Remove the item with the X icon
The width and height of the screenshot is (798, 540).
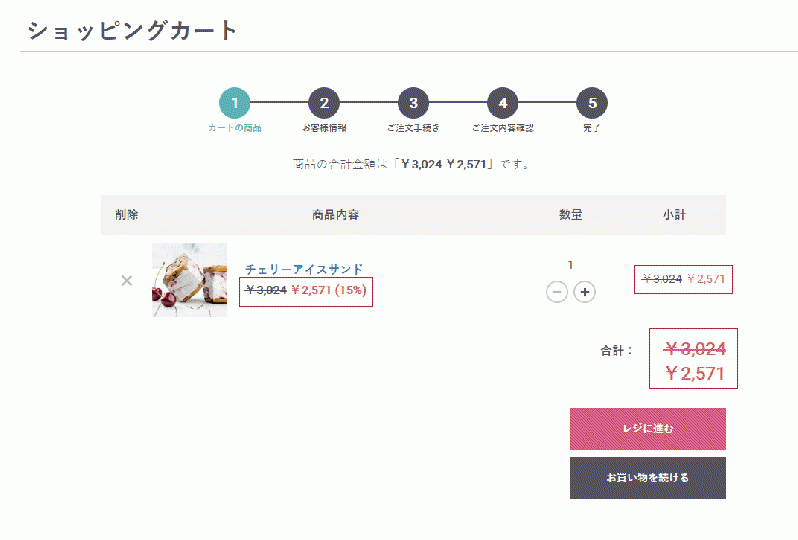coord(127,280)
